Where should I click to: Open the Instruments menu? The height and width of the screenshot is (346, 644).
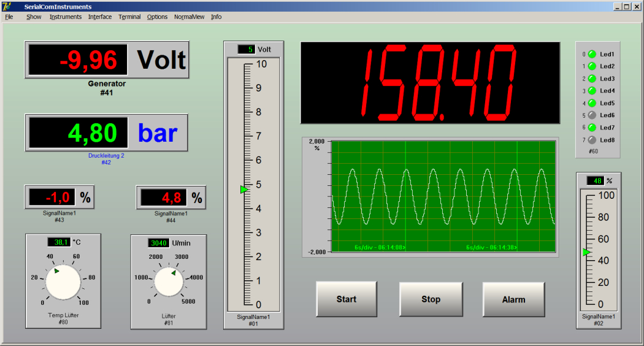65,17
